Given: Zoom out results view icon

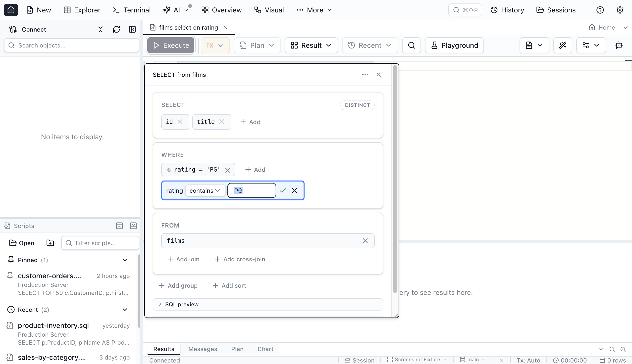Looking at the screenshot, I should coord(612,349).
